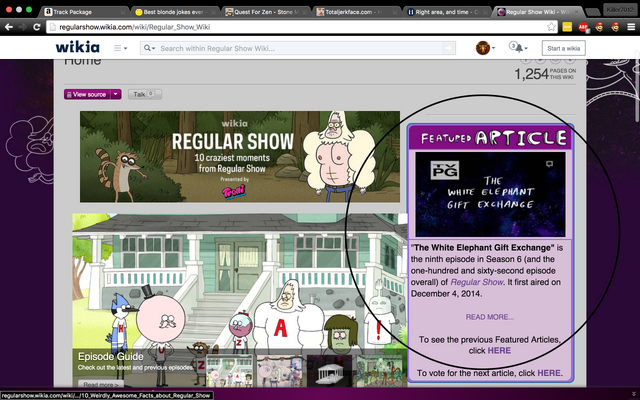Reload the current page
The height and width of the screenshot is (400, 640).
(x=36, y=27)
